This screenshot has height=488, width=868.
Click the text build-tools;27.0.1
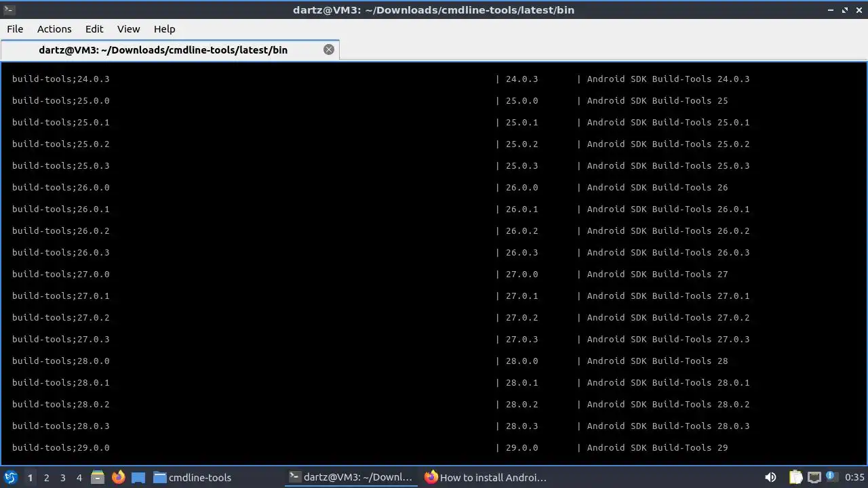point(61,296)
